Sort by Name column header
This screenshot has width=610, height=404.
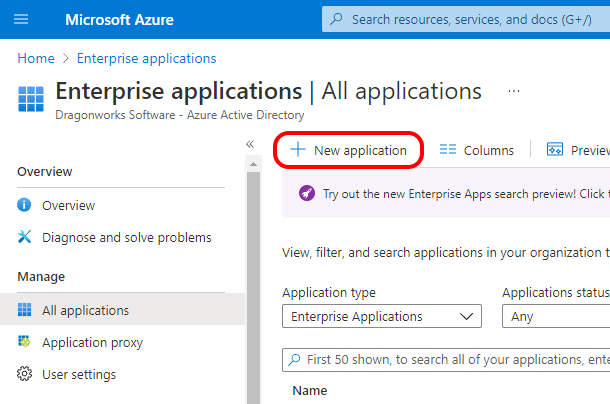310,391
